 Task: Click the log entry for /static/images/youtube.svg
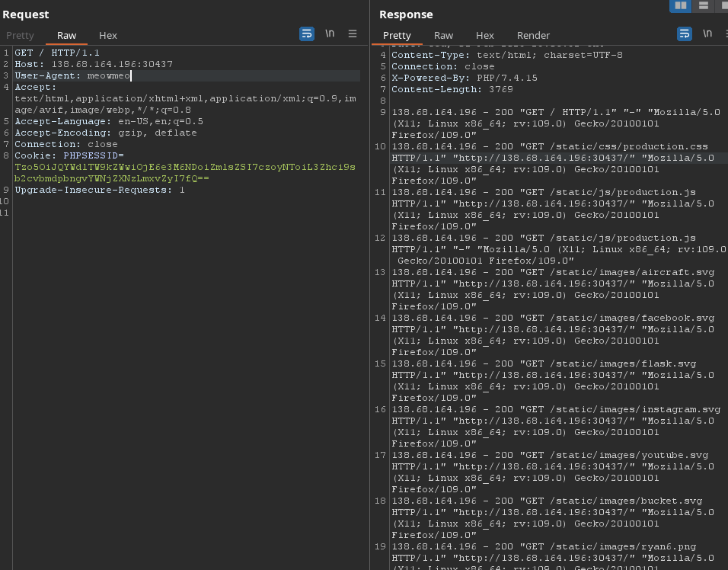coord(553,472)
